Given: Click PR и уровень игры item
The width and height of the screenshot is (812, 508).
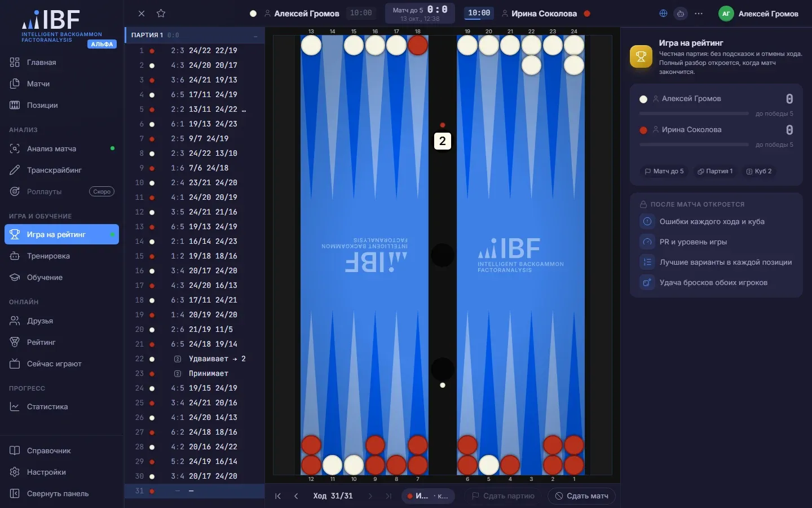Looking at the screenshot, I should 716,242.
